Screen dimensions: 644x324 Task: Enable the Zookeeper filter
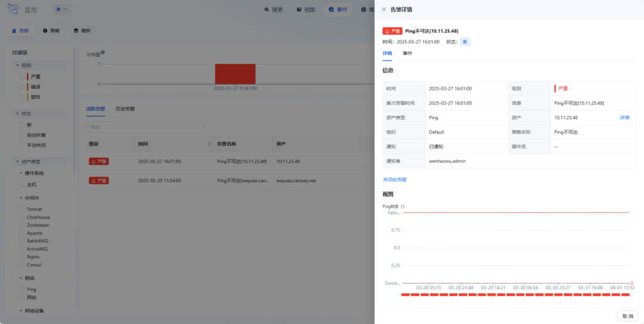tap(21, 225)
